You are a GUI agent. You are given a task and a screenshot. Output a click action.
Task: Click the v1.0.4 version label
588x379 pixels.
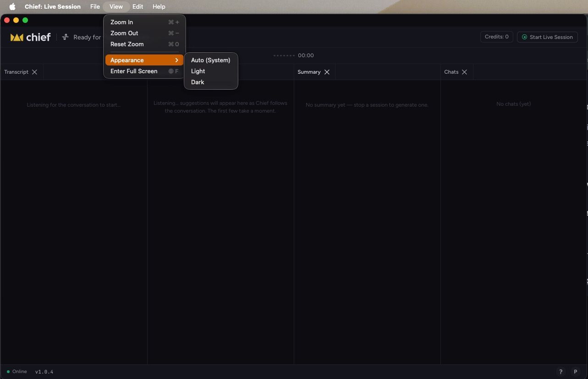44,372
